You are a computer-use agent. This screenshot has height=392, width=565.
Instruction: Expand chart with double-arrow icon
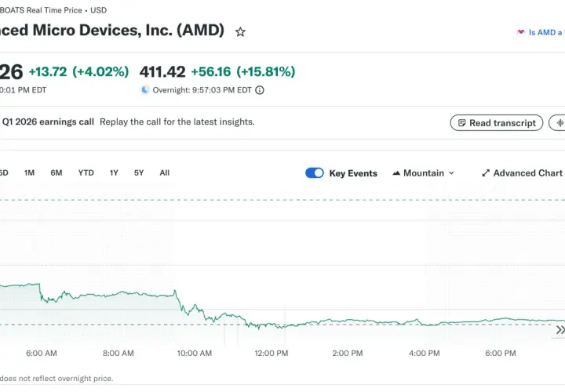point(560,329)
